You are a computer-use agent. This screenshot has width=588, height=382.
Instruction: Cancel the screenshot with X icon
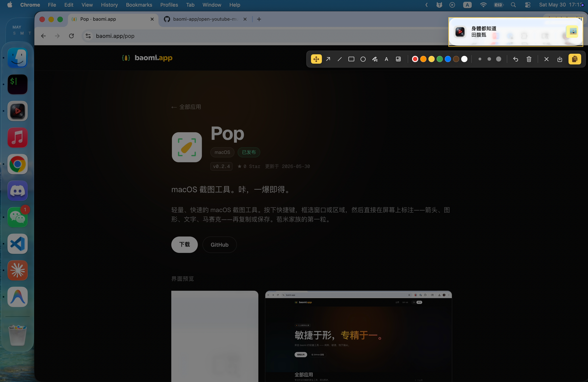[x=546, y=59]
